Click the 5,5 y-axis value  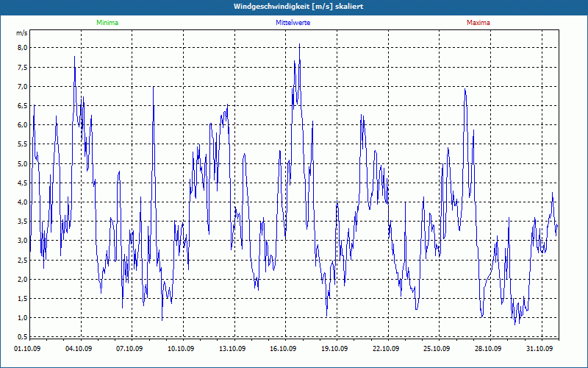[x=22, y=144]
